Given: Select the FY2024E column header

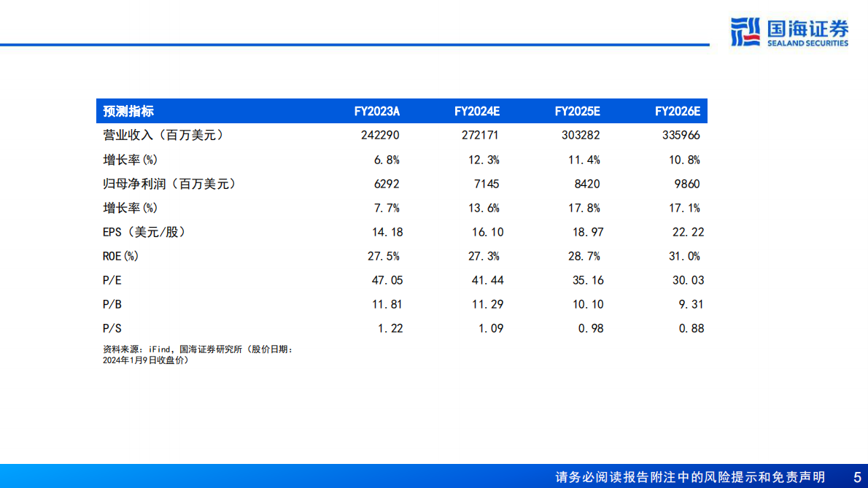Looking at the screenshot, I should [477, 111].
